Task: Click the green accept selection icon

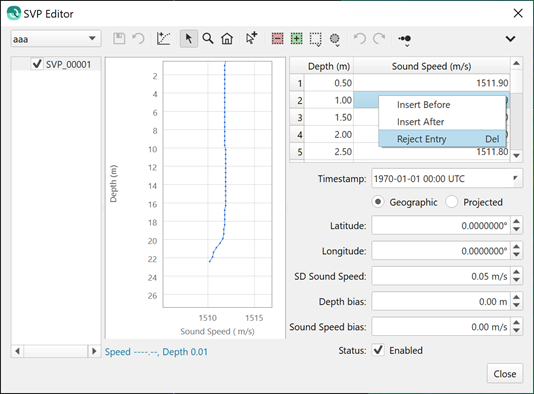Action: click(297, 39)
